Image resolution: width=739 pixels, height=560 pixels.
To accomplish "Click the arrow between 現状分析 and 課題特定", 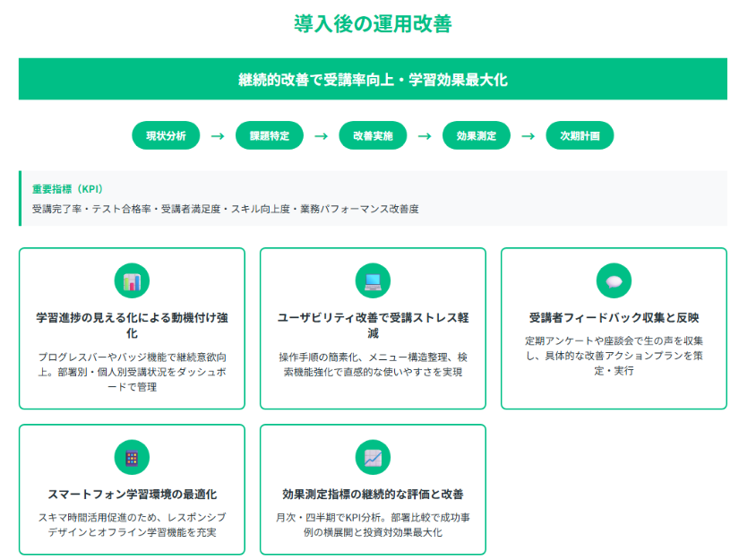I will pyautogui.click(x=217, y=136).
